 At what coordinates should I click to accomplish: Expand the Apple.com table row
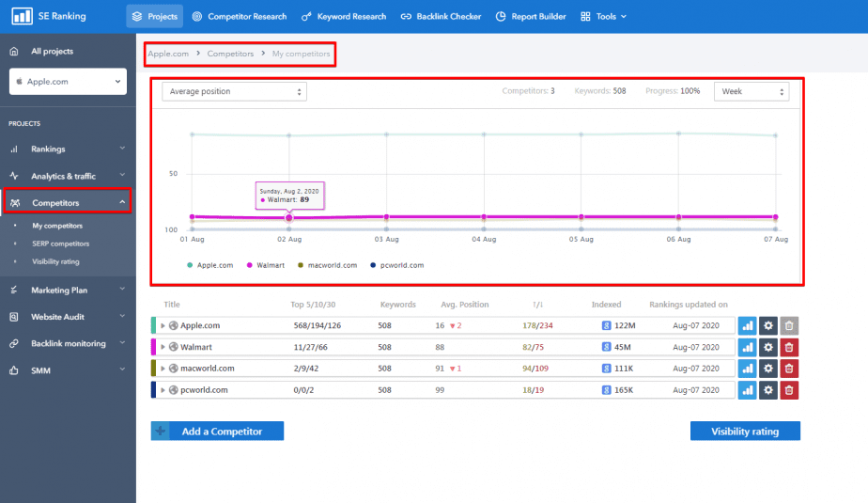click(163, 325)
